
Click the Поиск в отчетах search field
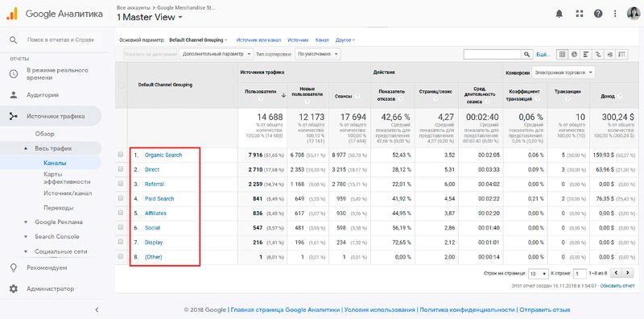coord(60,40)
